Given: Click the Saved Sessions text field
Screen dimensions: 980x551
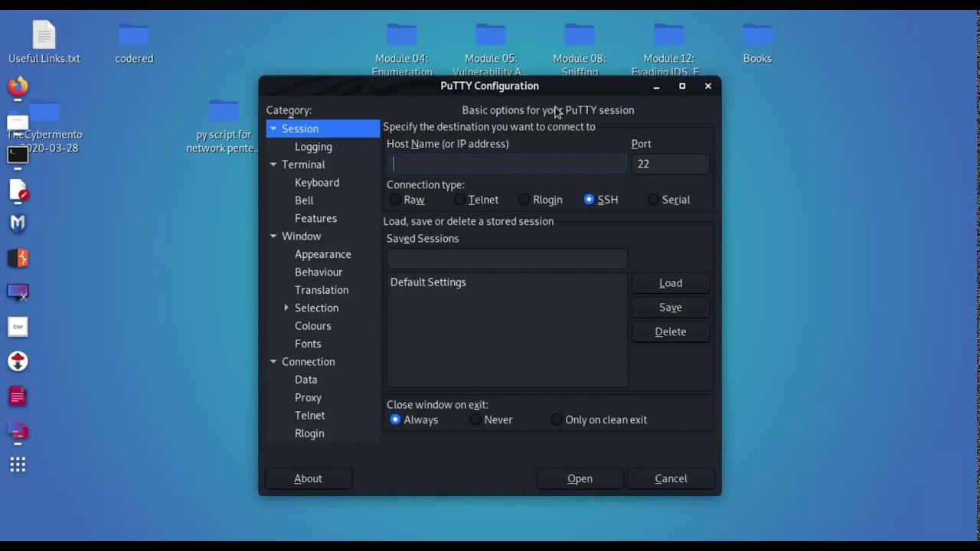Looking at the screenshot, I should point(507,259).
